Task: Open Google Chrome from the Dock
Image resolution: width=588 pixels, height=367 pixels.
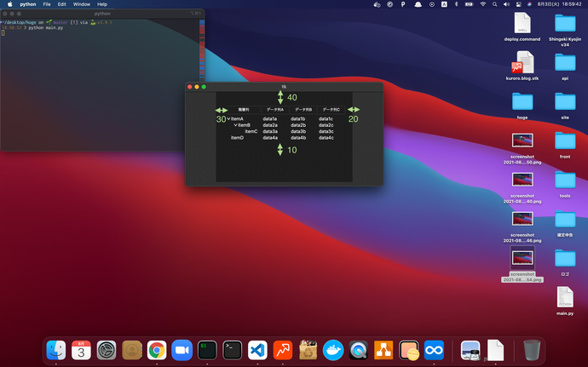Action: pos(157,350)
